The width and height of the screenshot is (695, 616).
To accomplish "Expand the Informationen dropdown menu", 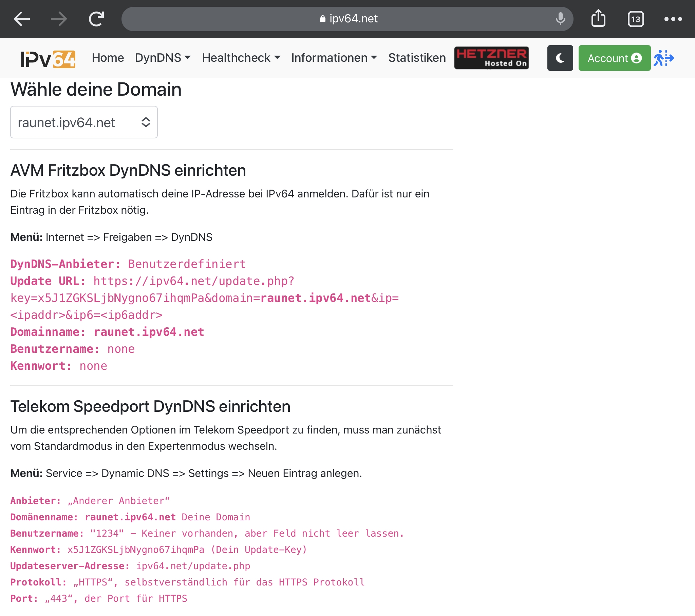I will coord(334,58).
